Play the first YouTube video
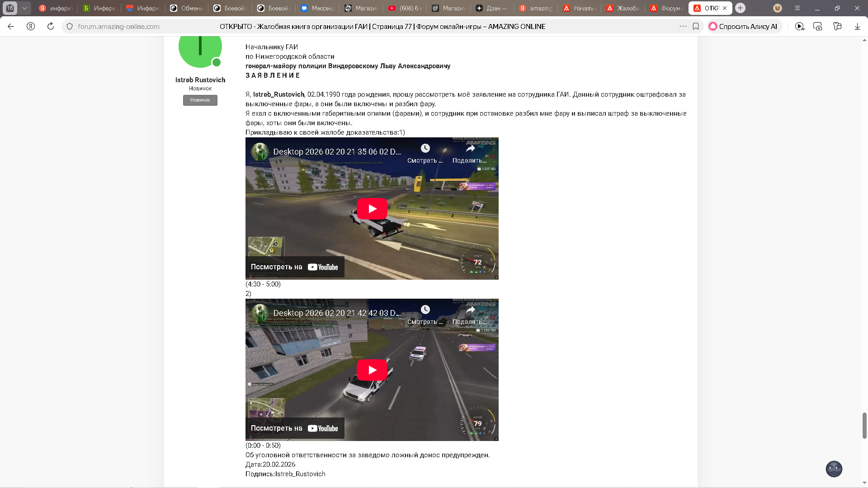This screenshot has height=488, width=868. point(372,209)
